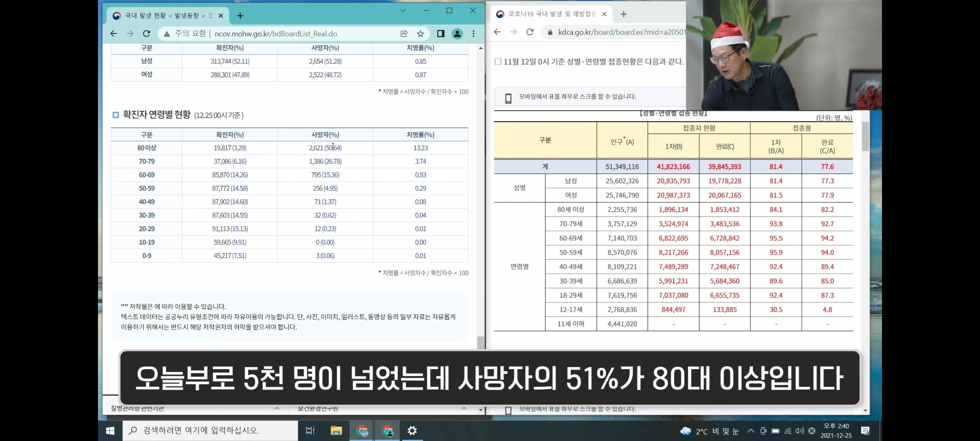Viewport: 980px width, 441px height.
Task: Click the left page vertical scrollbar thumb
Action: click(481, 342)
